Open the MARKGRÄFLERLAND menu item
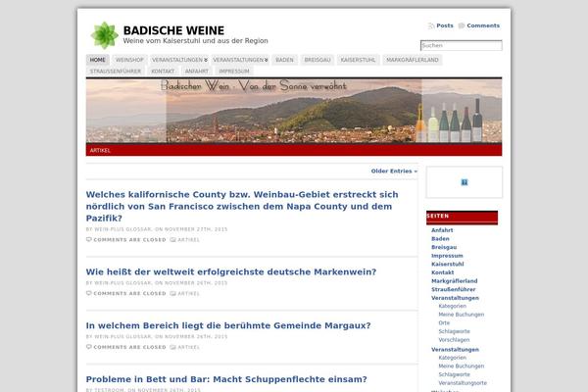The width and height of the screenshot is (588, 392). coord(413,60)
